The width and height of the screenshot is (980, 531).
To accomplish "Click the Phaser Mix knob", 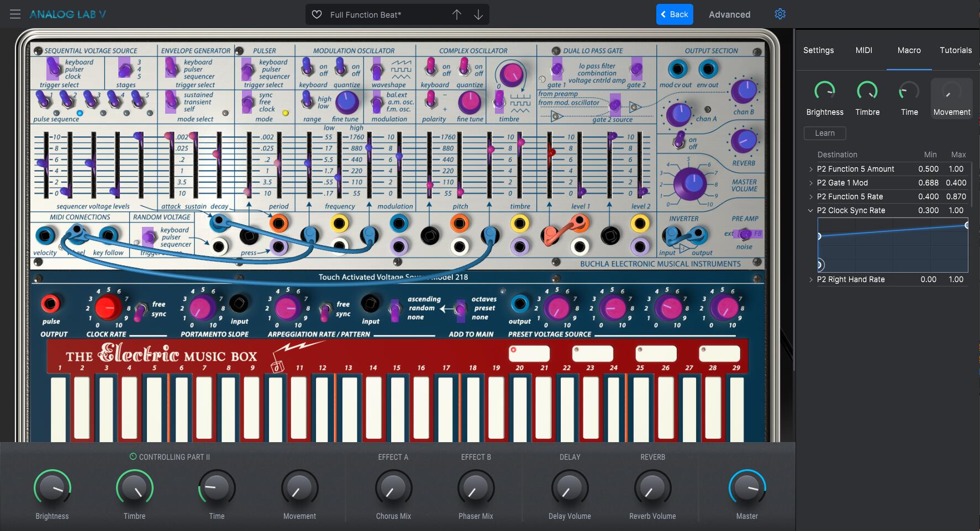I will coord(476,488).
